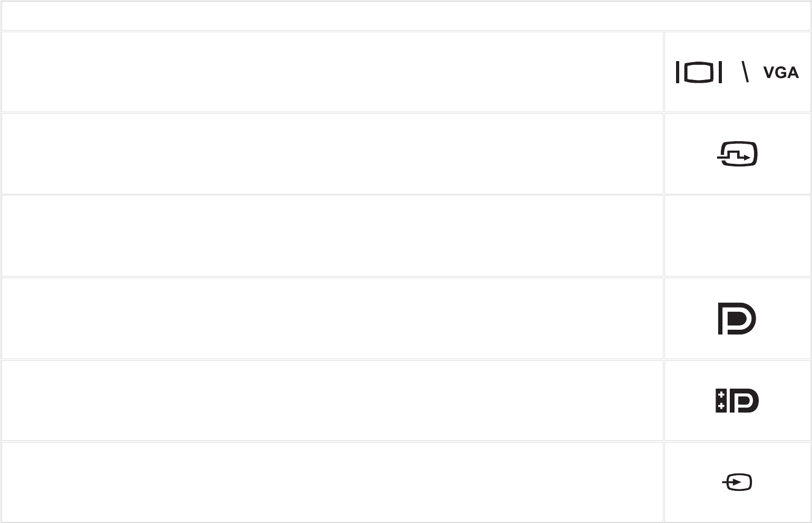The height and width of the screenshot is (523, 812).
Task: Select the video-out signal arrow icon
Action: [737, 154]
